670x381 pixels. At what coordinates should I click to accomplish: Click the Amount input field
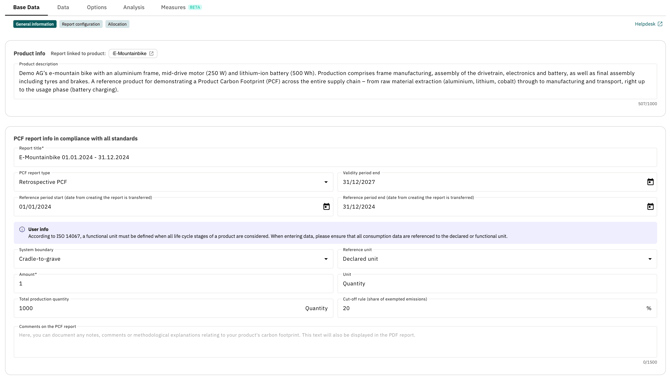pos(173,284)
